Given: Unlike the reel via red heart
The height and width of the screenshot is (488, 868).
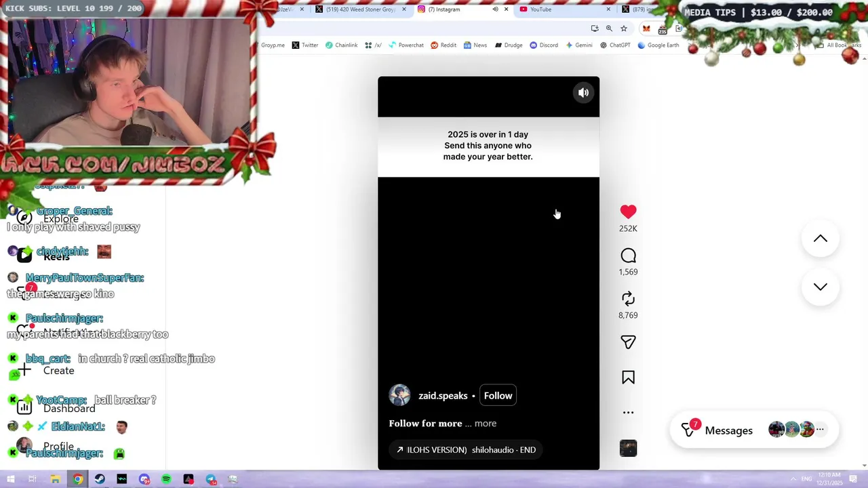Looking at the screenshot, I should [628, 212].
